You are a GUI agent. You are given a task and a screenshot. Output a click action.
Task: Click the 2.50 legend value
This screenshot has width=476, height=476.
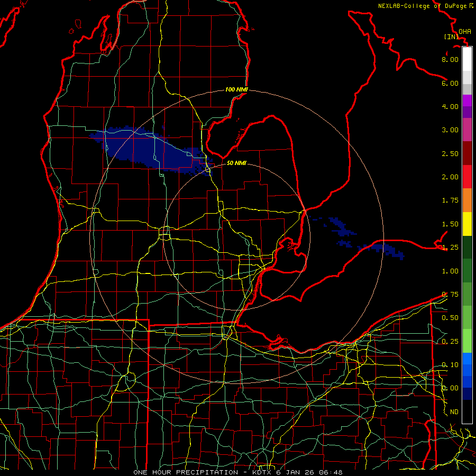(450, 153)
